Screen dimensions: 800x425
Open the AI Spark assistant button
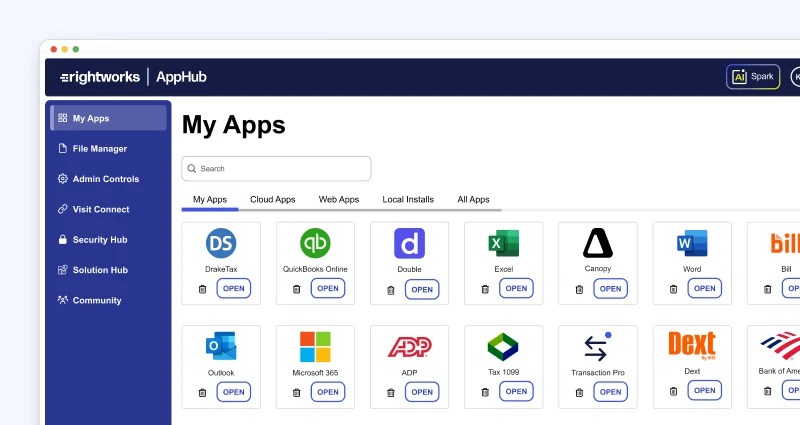pos(753,77)
